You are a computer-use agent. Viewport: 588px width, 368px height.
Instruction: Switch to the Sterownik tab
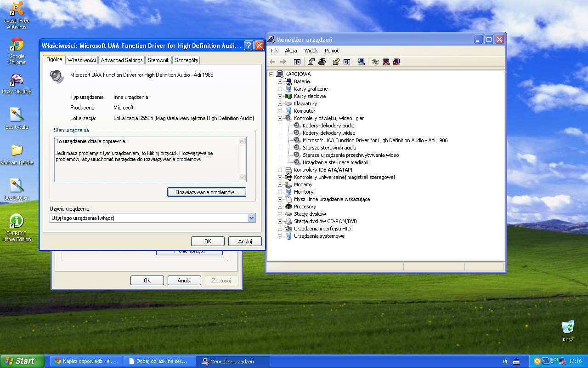click(159, 60)
